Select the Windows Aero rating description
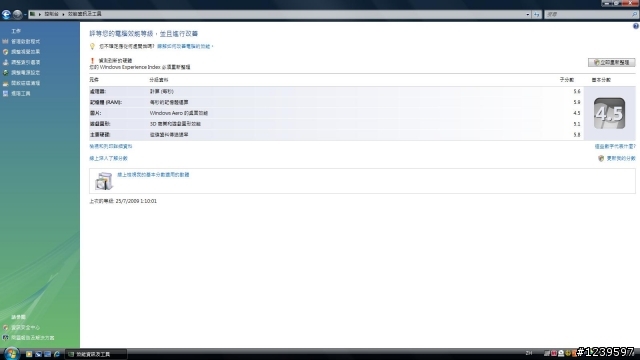This screenshot has width=640, height=360. tap(179, 113)
